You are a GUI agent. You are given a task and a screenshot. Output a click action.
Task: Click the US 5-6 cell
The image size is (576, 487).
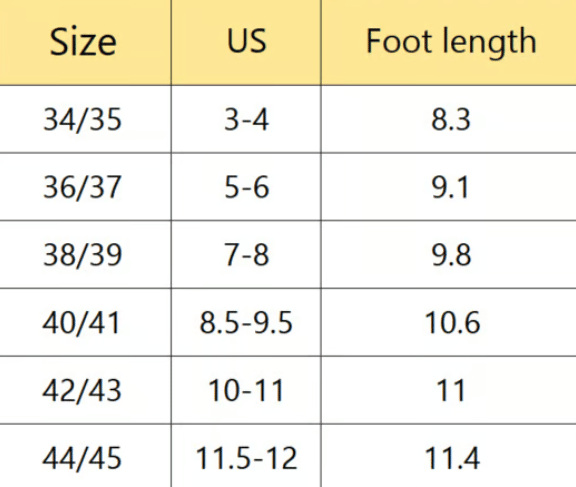click(x=246, y=187)
